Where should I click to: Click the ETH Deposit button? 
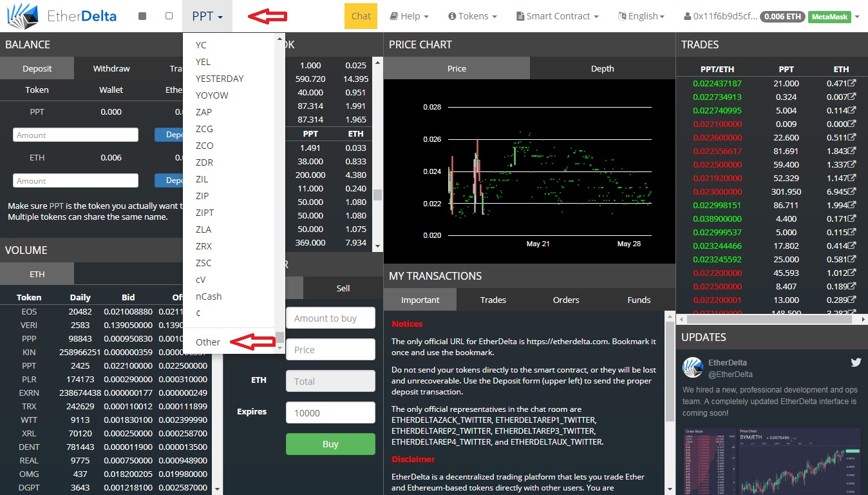(169, 180)
